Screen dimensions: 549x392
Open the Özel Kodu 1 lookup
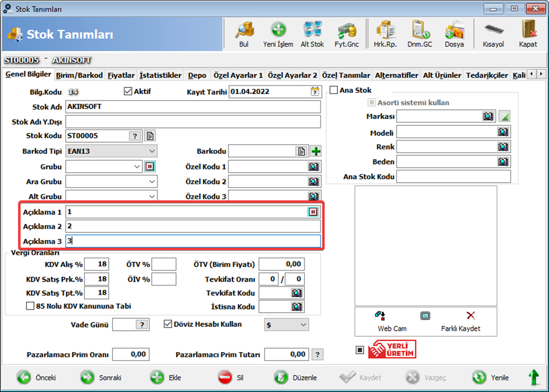313,167
